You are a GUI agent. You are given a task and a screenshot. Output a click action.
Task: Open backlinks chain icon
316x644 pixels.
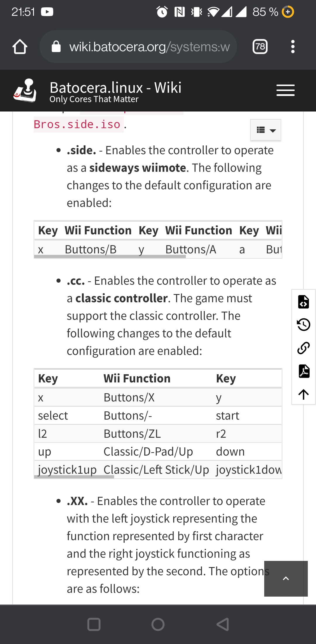304,348
